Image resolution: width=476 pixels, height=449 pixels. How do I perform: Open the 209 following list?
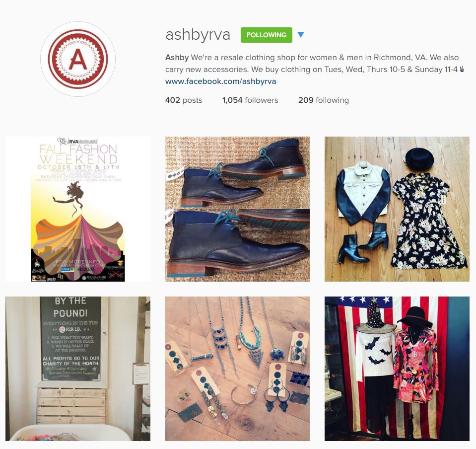(323, 100)
